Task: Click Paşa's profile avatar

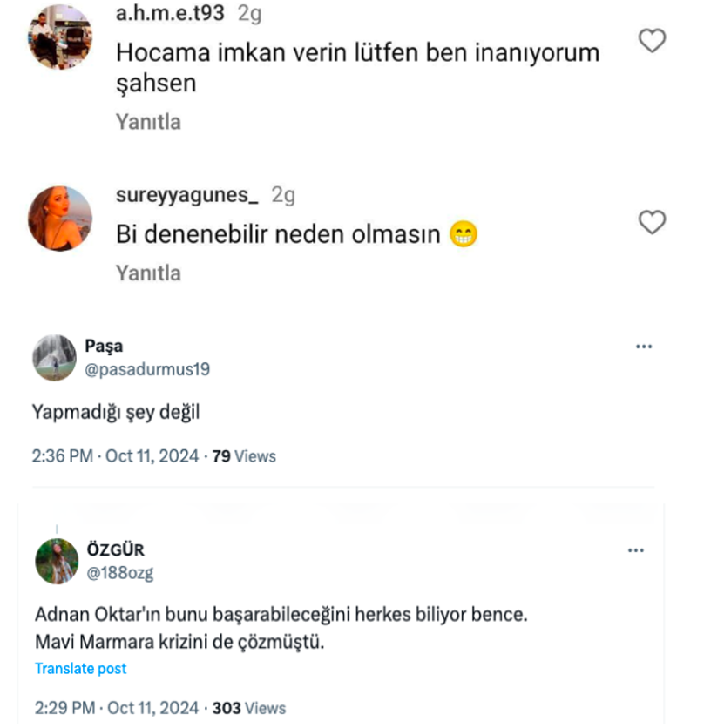Action: 54,357
